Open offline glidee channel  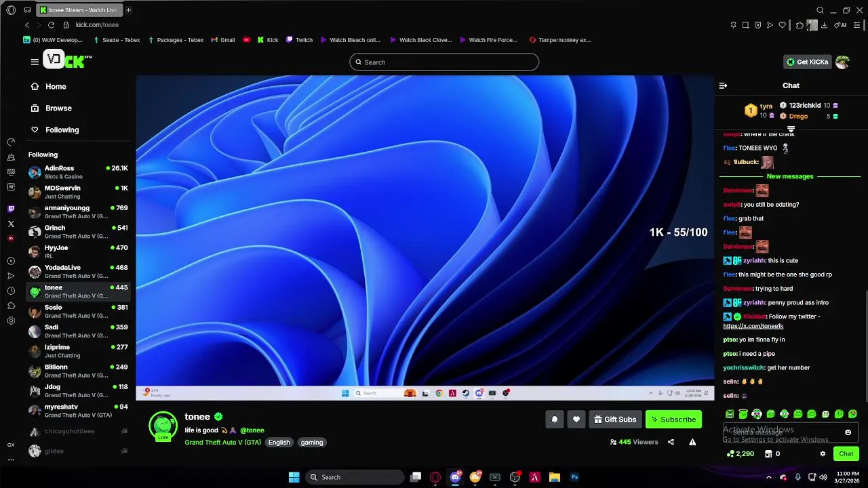pos(78,451)
